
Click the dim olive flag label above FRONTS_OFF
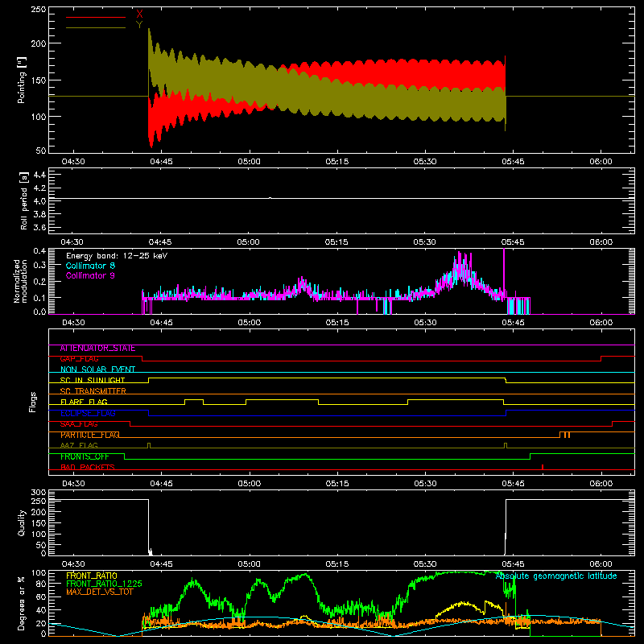79,445
